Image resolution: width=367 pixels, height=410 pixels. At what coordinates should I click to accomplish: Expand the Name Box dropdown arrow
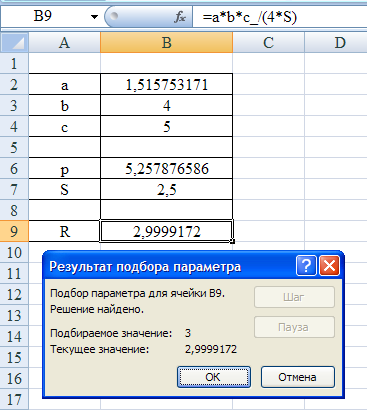(x=94, y=17)
